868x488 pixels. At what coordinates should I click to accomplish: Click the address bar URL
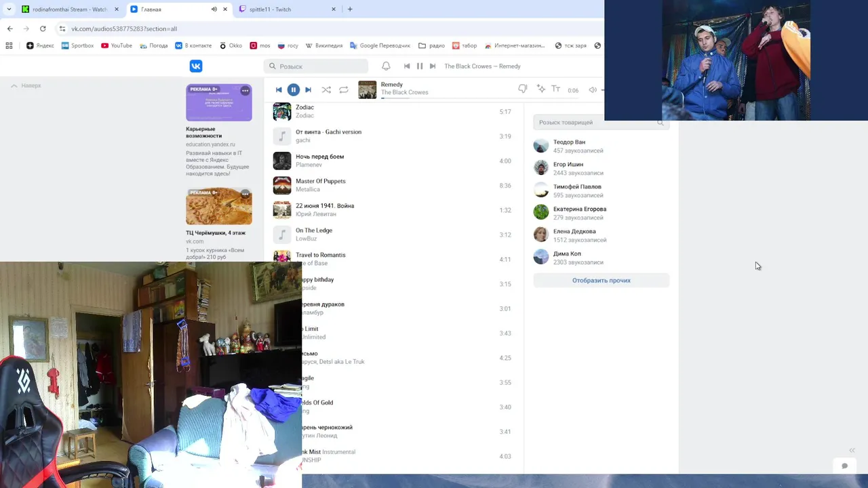click(124, 29)
